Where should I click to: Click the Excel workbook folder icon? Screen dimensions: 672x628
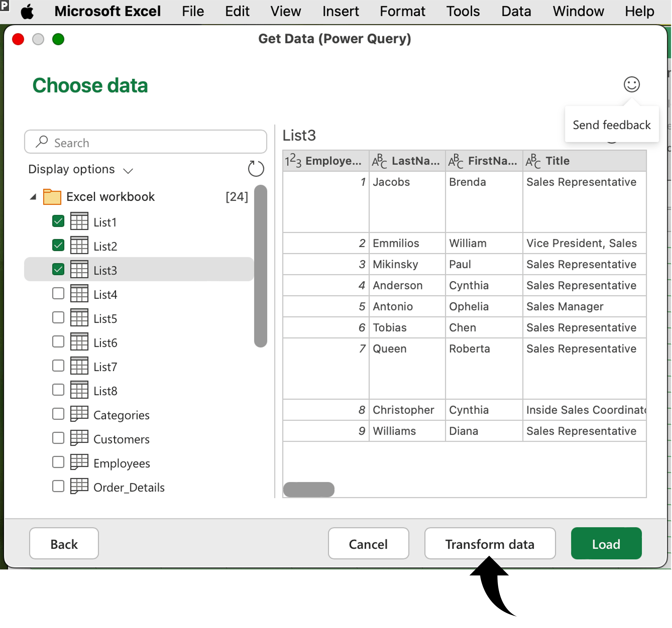click(x=52, y=196)
